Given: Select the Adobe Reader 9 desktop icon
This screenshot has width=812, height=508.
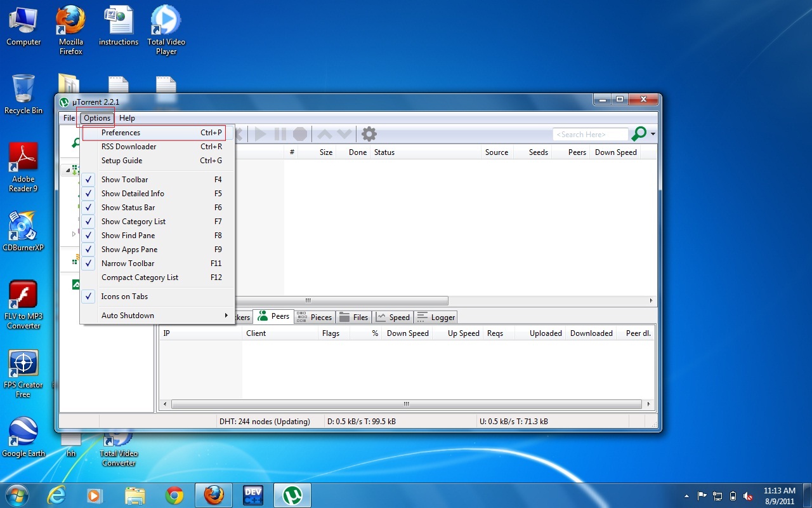Looking at the screenshot, I should click(23, 167).
